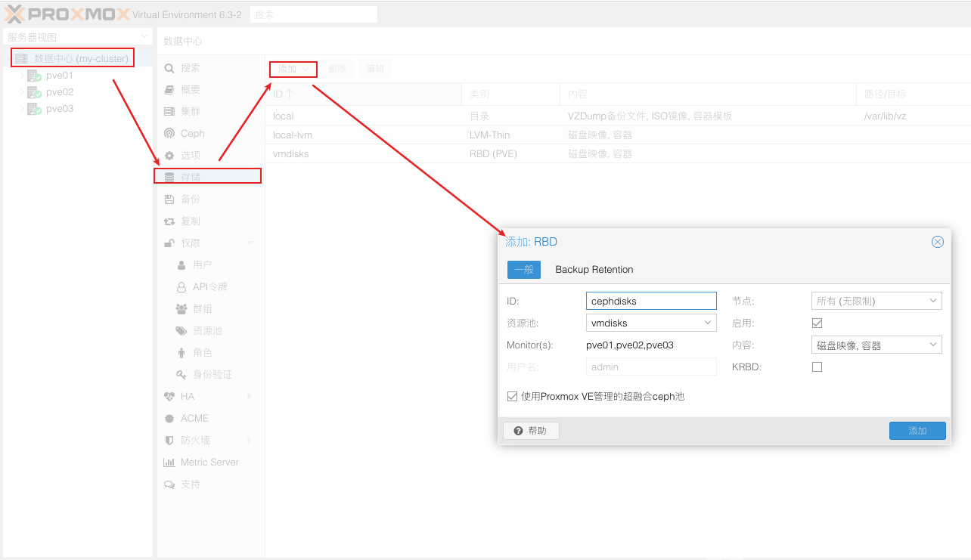Click the 帮助 help button
Viewport: 971px width, 560px height.
tap(531, 430)
